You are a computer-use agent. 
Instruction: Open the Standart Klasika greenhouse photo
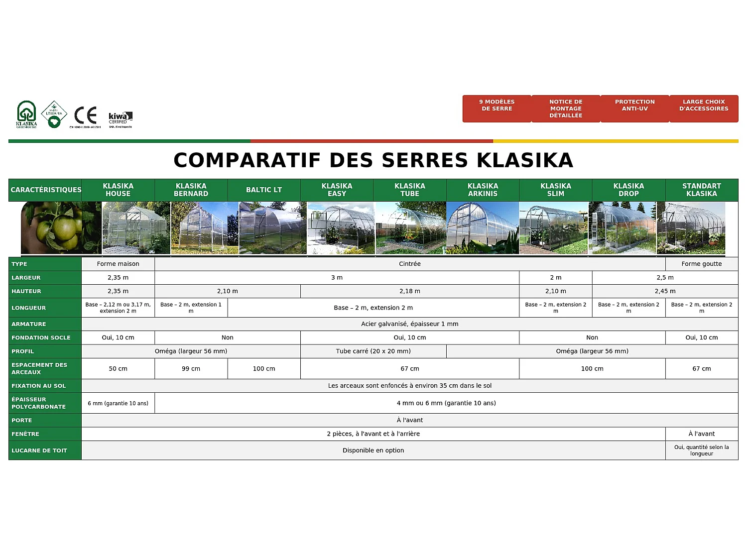pos(691,228)
